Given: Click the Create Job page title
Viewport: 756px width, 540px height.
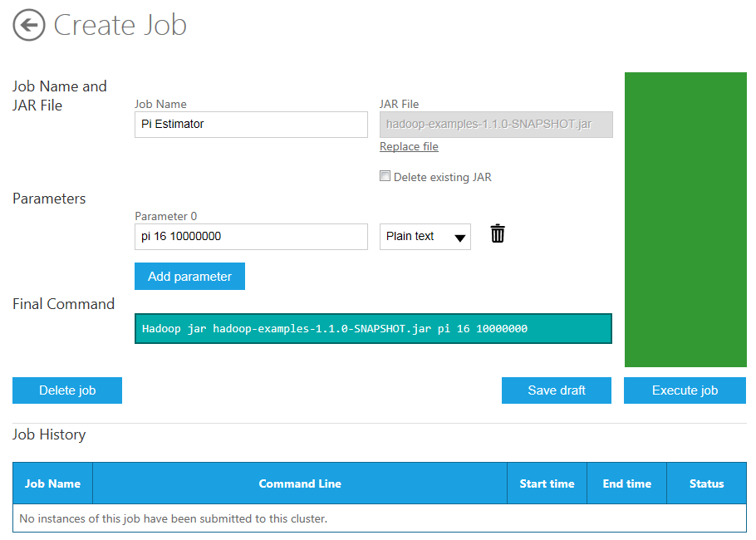Looking at the screenshot, I should (120, 25).
